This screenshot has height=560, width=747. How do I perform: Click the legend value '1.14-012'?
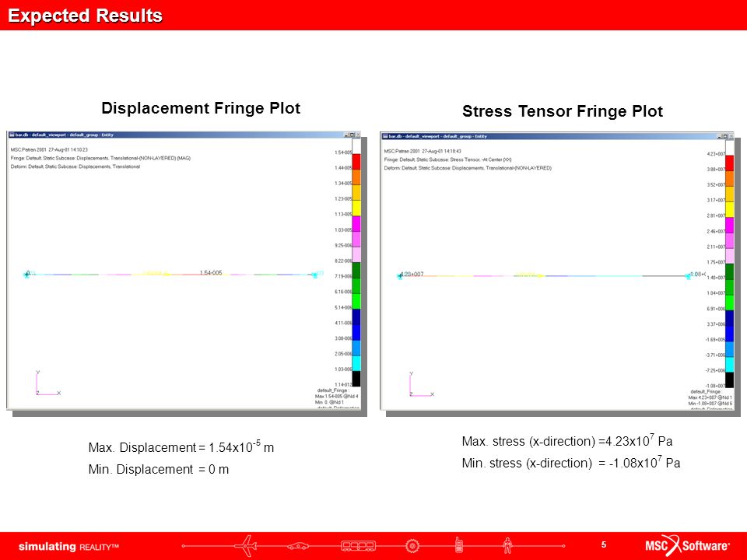pos(343,384)
